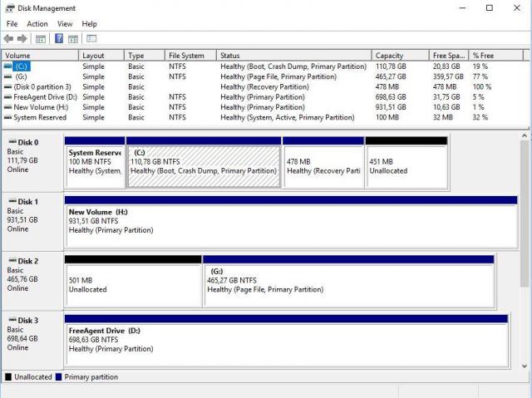Click the Forward arrow toolbar icon
This screenshot has width=532, height=398.
point(22,38)
